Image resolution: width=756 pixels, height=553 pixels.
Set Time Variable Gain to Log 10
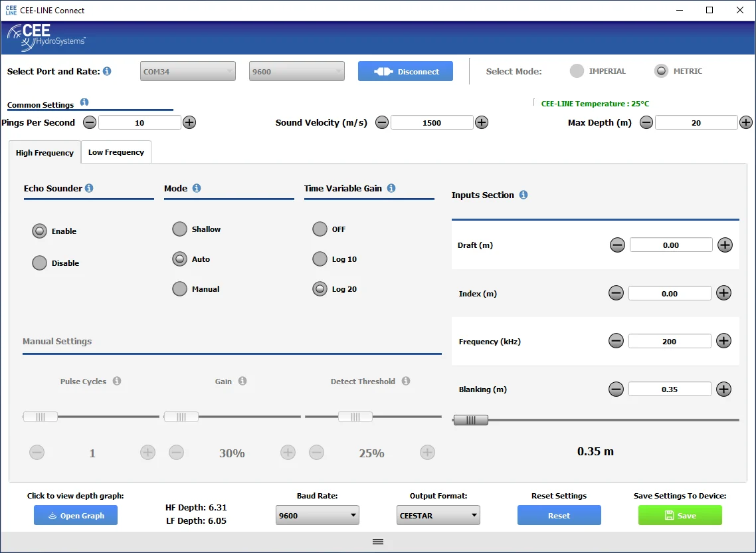pos(320,259)
